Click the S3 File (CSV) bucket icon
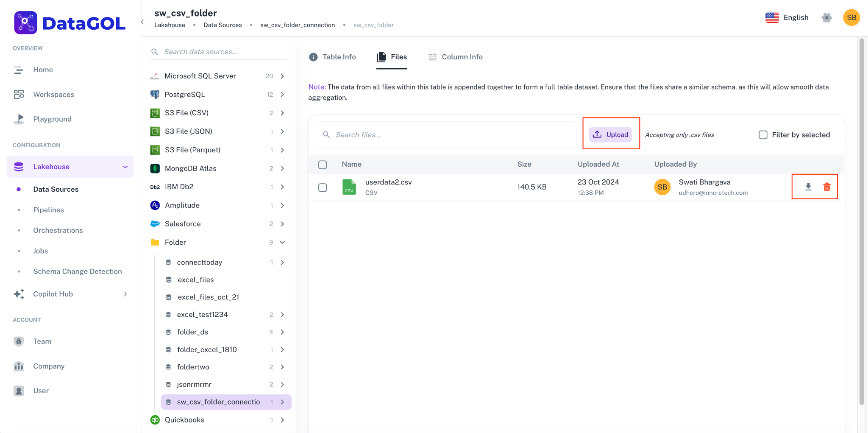This screenshot has height=433, width=868. [x=155, y=113]
